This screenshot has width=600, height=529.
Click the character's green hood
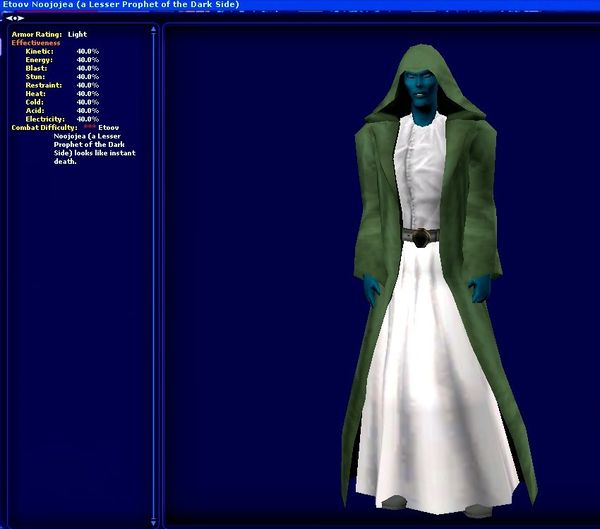420,60
